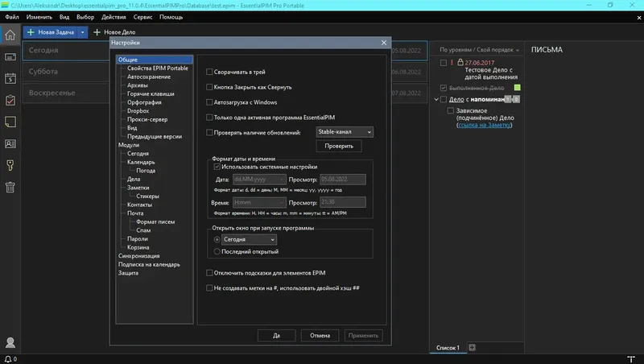This screenshot has height=364, width=644.
Task: Select Dropbox in the settings tree
Action: click(138, 111)
